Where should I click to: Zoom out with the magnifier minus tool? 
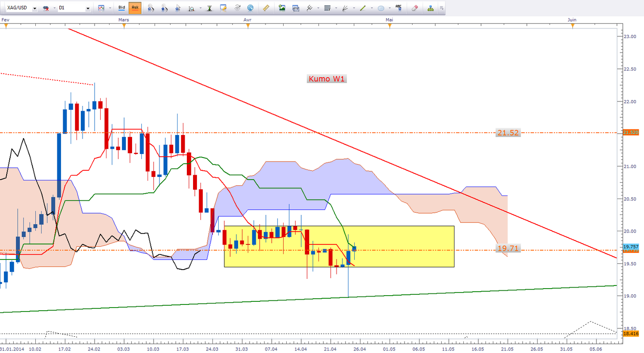click(164, 8)
